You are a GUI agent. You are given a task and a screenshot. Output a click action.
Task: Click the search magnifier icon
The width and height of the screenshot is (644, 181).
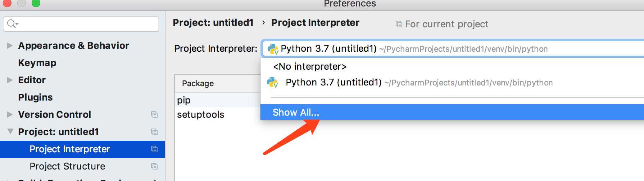click(12, 24)
